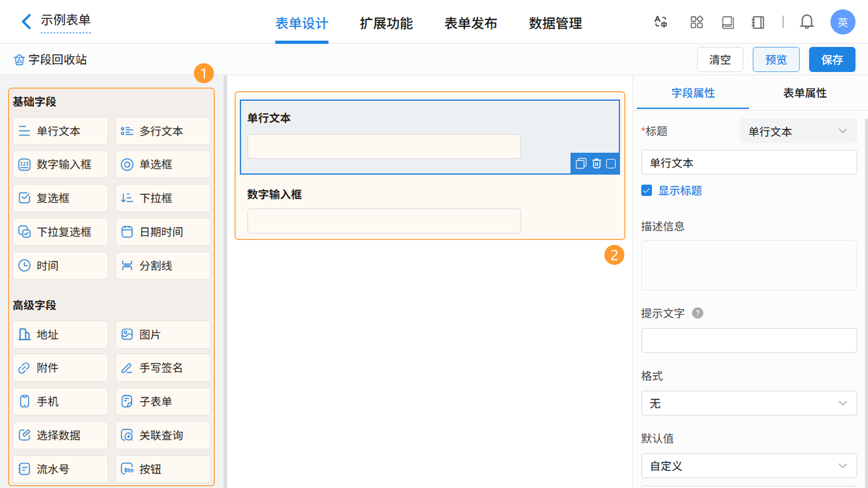
Task: Go to the 表单发布 tab
Action: coord(470,23)
